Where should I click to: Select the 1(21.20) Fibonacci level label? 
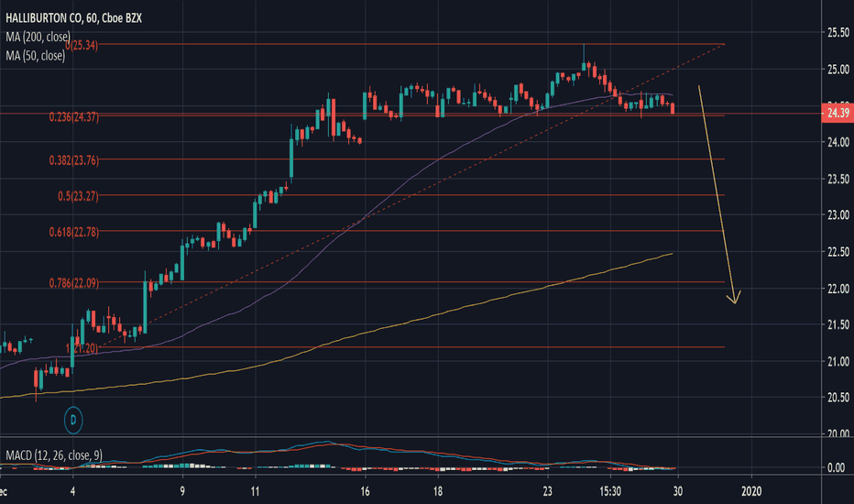coord(82,348)
